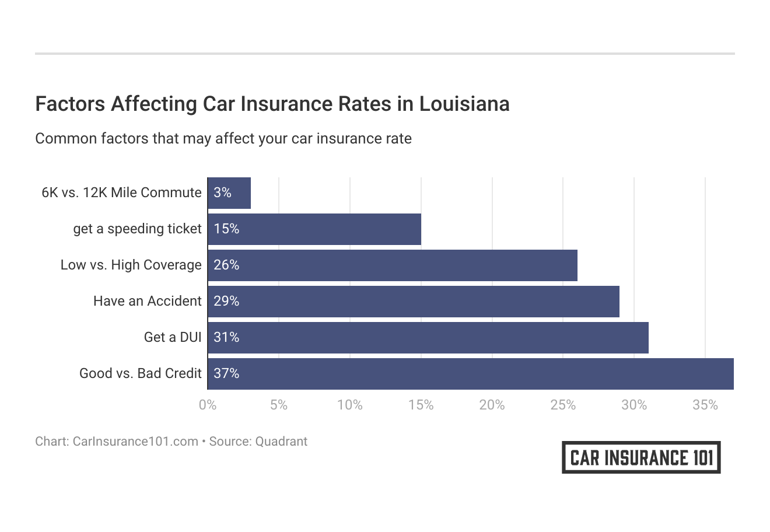Click the speeding ticket bar
Image resolution: width=770 pixels, height=532 pixels.
[x=314, y=229]
